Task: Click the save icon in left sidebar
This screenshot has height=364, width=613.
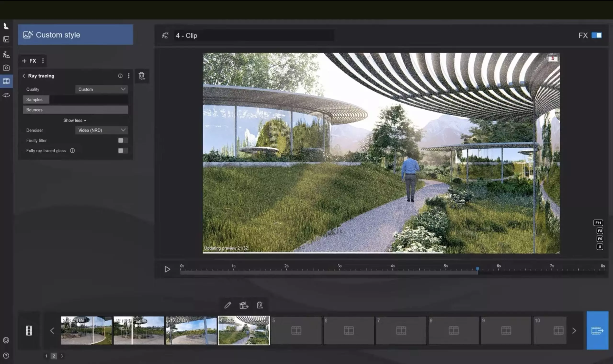Action: click(6, 39)
